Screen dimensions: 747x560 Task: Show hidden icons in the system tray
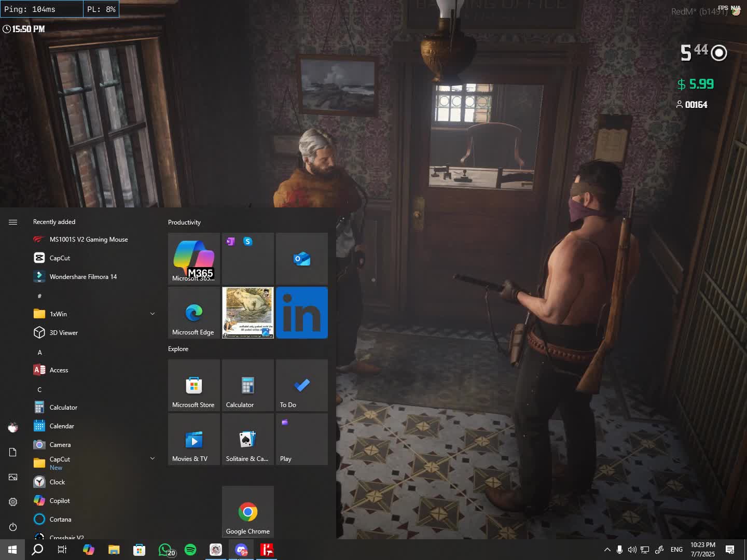607,550
